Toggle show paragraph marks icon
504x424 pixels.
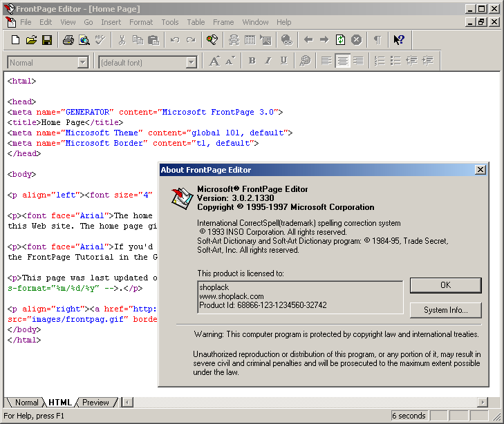click(377, 40)
